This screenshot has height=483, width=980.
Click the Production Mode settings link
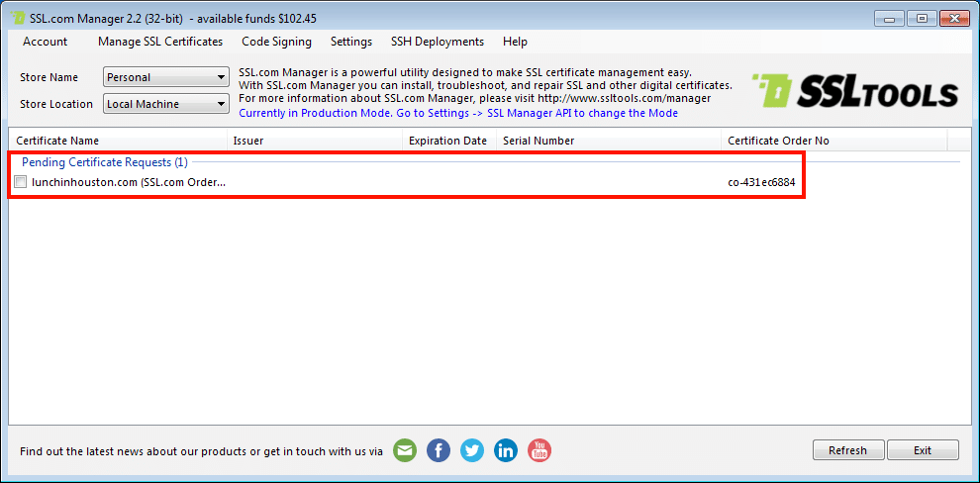click(x=458, y=113)
